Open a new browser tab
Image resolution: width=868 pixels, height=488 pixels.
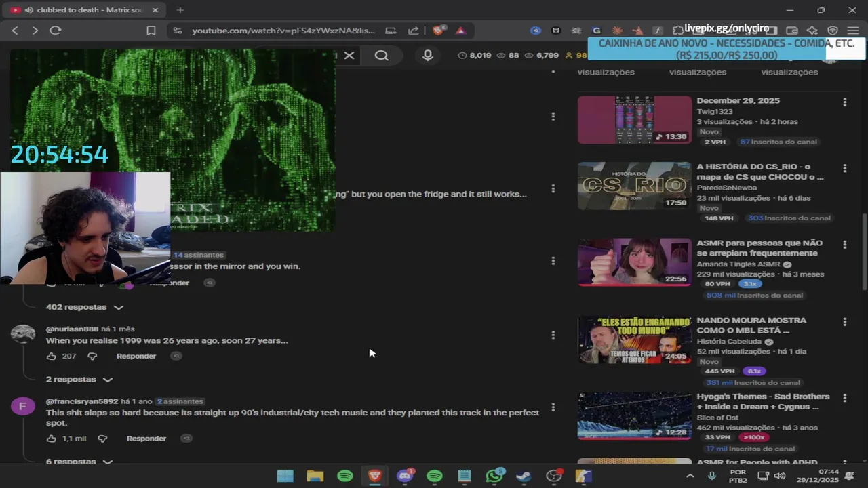[x=180, y=10]
